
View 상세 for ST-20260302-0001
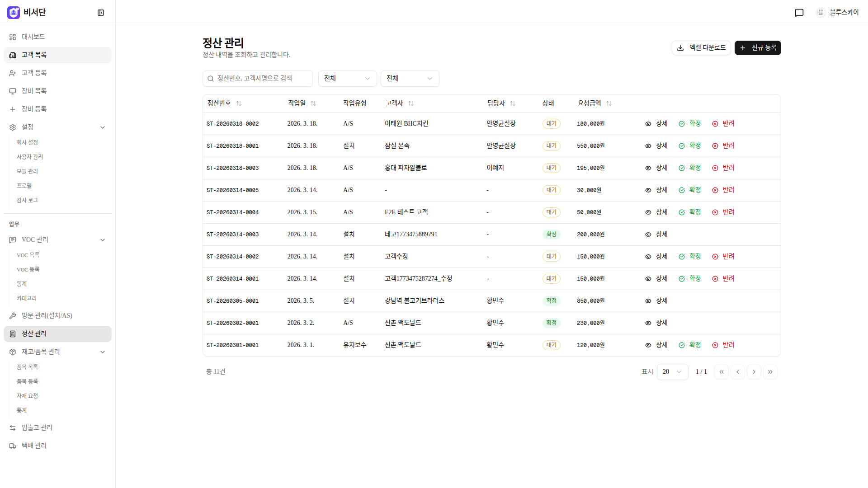(656, 323)
